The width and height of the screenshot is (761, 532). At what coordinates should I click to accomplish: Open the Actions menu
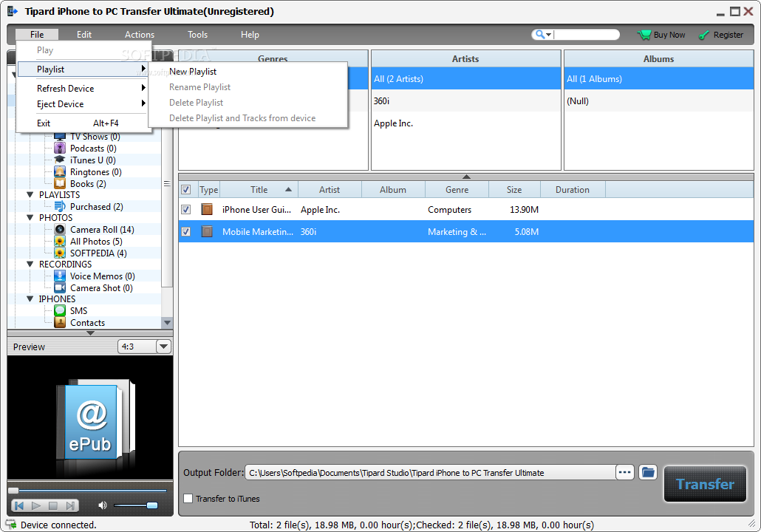(140, 35)
